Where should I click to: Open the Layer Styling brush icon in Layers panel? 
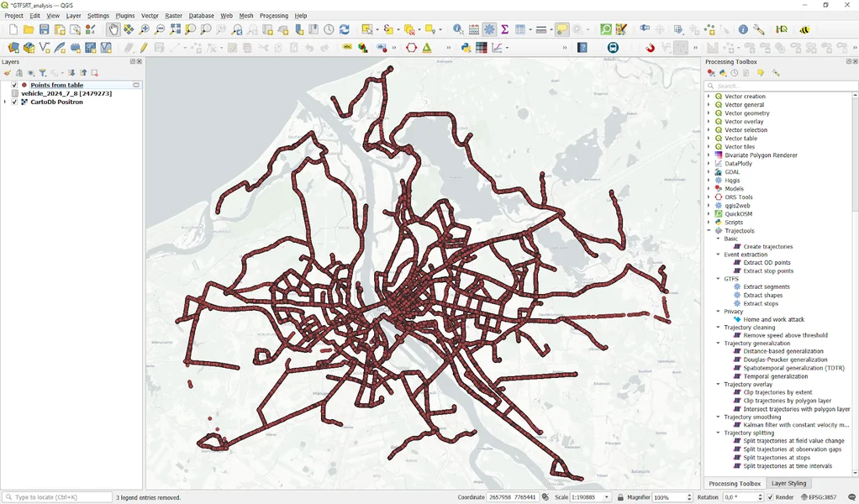[x=7, y=73]
